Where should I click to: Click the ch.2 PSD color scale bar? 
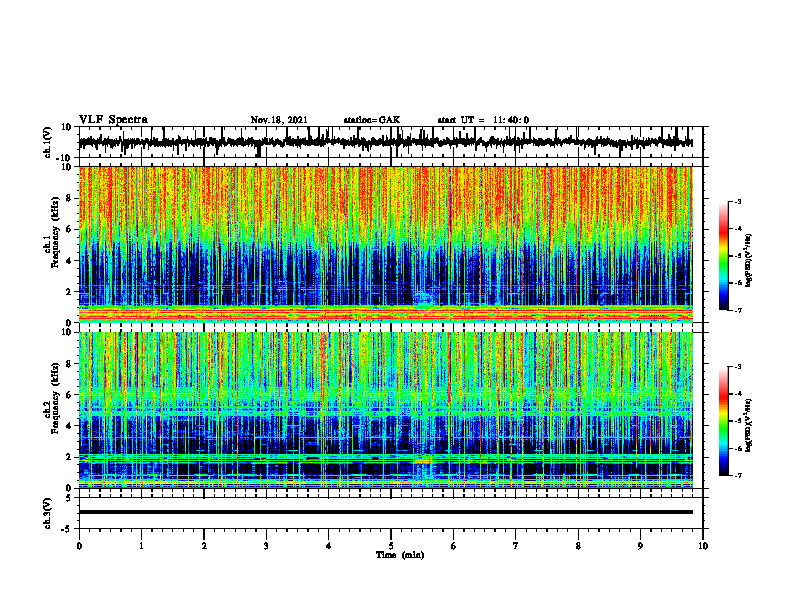point(723,421)
